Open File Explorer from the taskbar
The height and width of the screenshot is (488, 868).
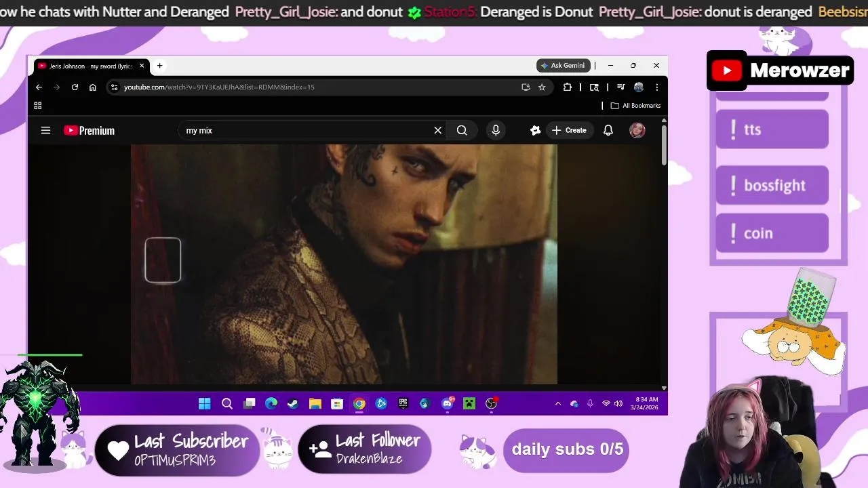(x=315, y=404)
